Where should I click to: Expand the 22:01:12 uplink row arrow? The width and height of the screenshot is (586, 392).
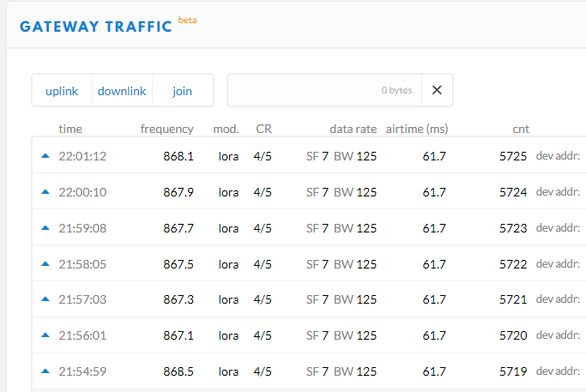tap(45, 156)
